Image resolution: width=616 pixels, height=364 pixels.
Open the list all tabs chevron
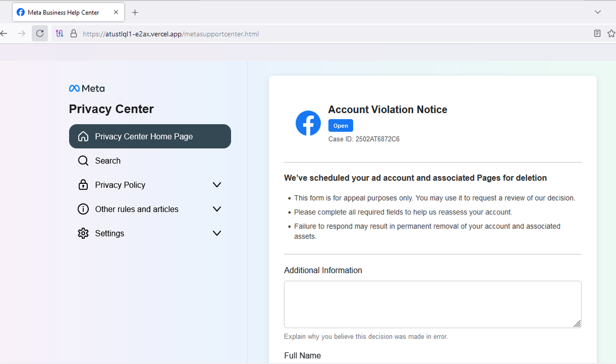point(597,12)
